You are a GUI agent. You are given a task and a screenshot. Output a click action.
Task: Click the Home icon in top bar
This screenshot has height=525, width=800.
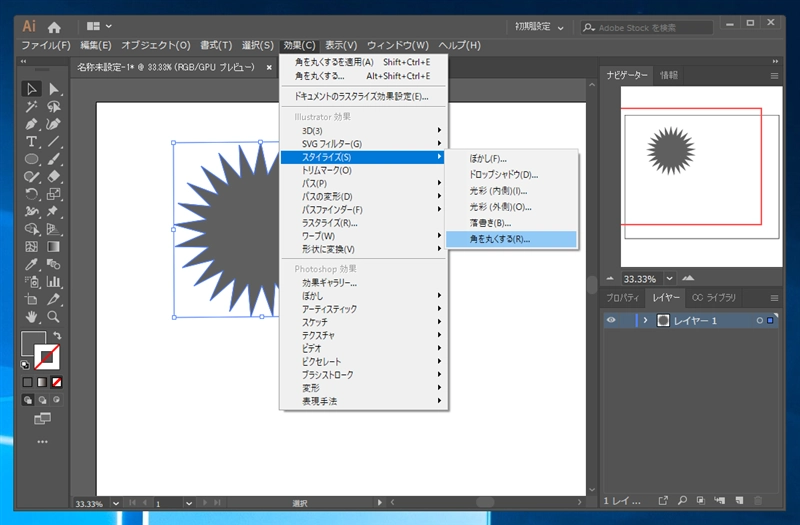pyautogui.click(x=54, y=27)
